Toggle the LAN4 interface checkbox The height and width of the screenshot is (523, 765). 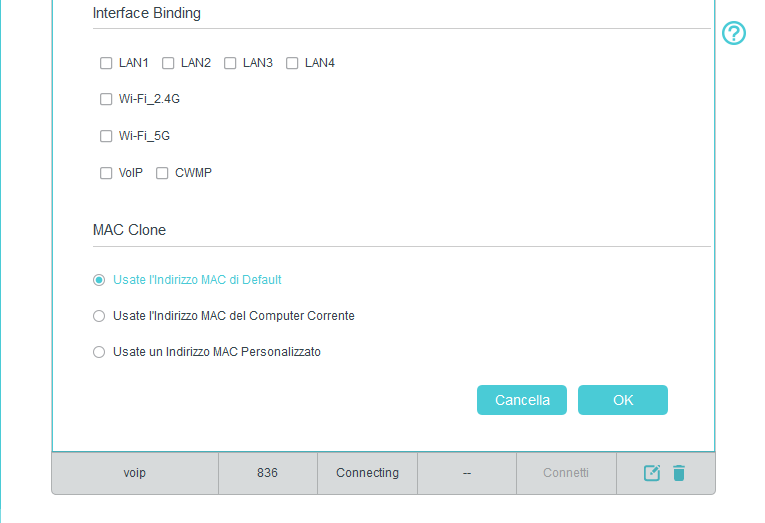[x=292, y=63]
